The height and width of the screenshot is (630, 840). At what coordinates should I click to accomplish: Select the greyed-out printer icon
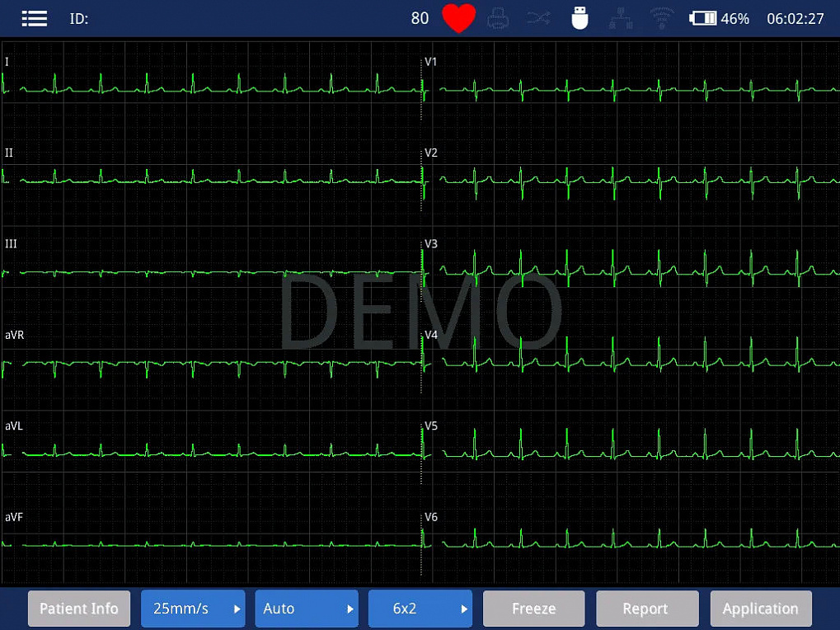(x=498, y=19)
